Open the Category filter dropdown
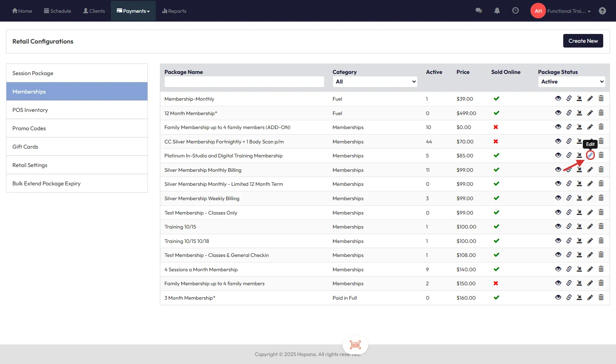This screenshot has width=616, height=364. point(375,82)
